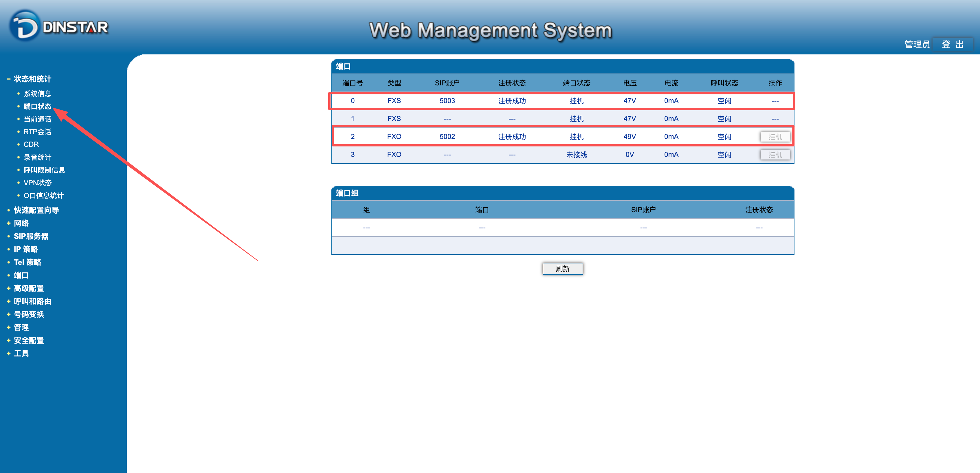This screenshot has width=980, height=473.
Task: Click the 刷新 refresh button
Action: pos(563,269)
